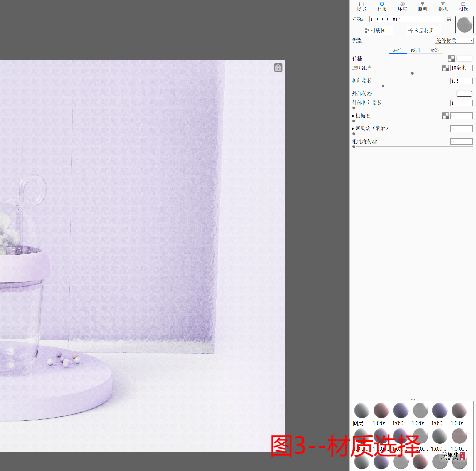The width and height of the screenshot is (476, 471).
Task: Save material to library icon
Action: tap(449, 19)
